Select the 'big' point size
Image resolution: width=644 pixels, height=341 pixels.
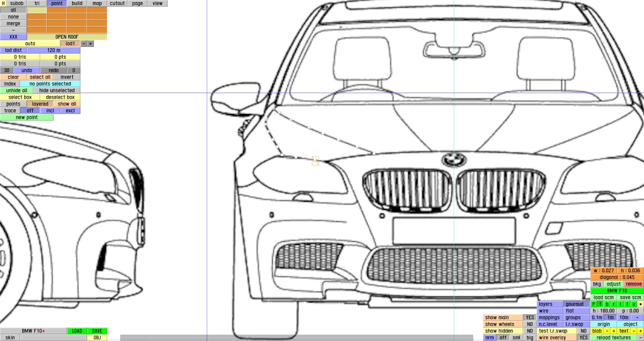point(530,338)
